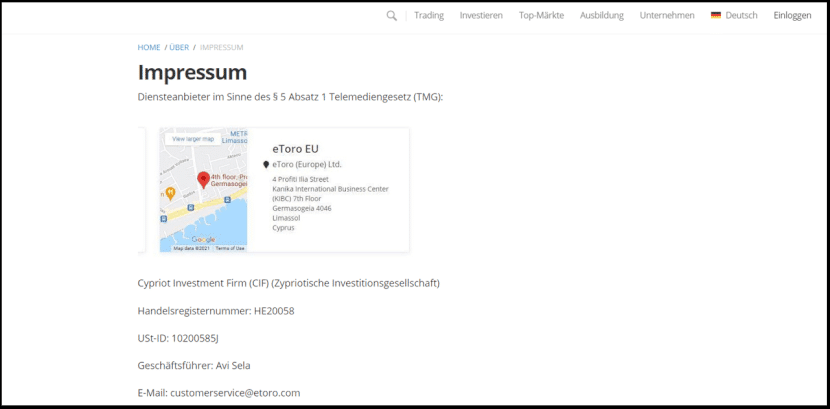This screenshot has width=830, height=409.
Task: Go to ÜBER breadcrumb
Action: pos(179,47)
